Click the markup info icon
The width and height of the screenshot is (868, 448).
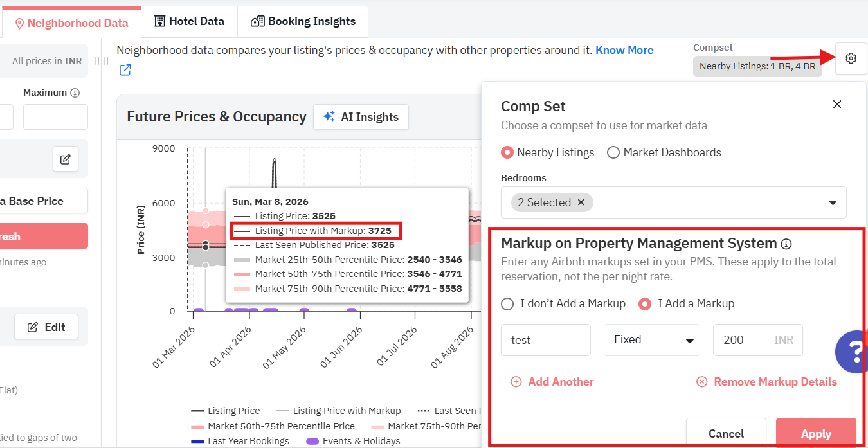(786, 244)
